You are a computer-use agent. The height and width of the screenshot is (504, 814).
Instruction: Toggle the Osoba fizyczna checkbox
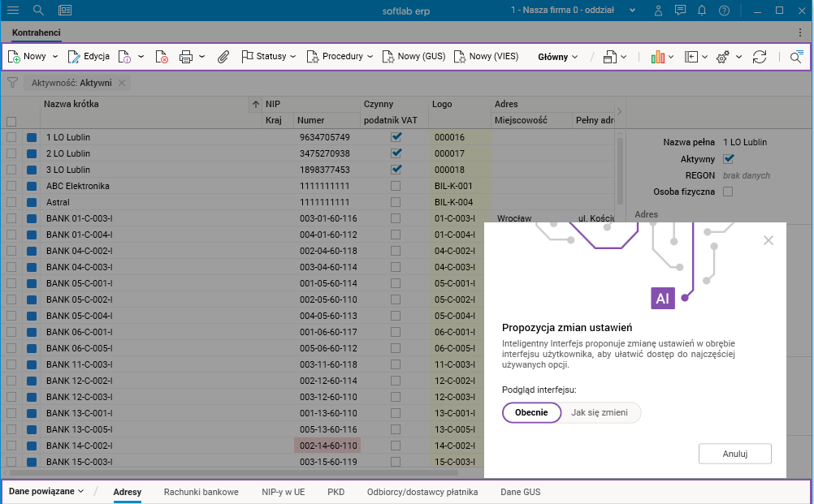[x=728, y=192]
